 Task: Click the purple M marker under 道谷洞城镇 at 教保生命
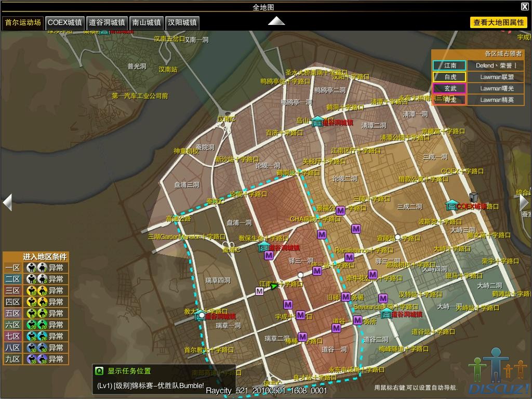[269, 256]
